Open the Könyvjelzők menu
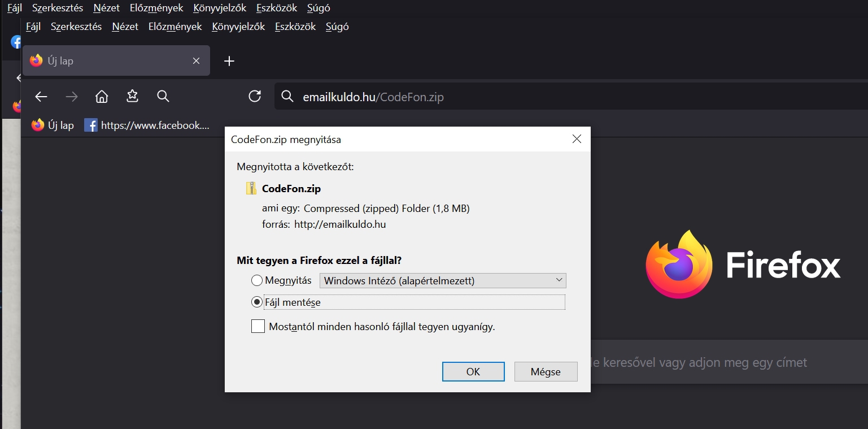The width and height of the screenshot is (868, 429). [x=238, y=27]
